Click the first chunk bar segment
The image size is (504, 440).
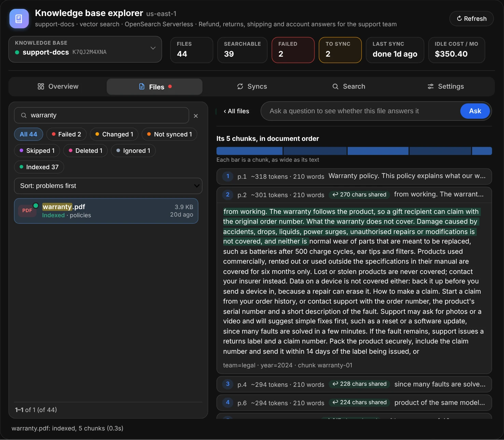coord(249,151)
